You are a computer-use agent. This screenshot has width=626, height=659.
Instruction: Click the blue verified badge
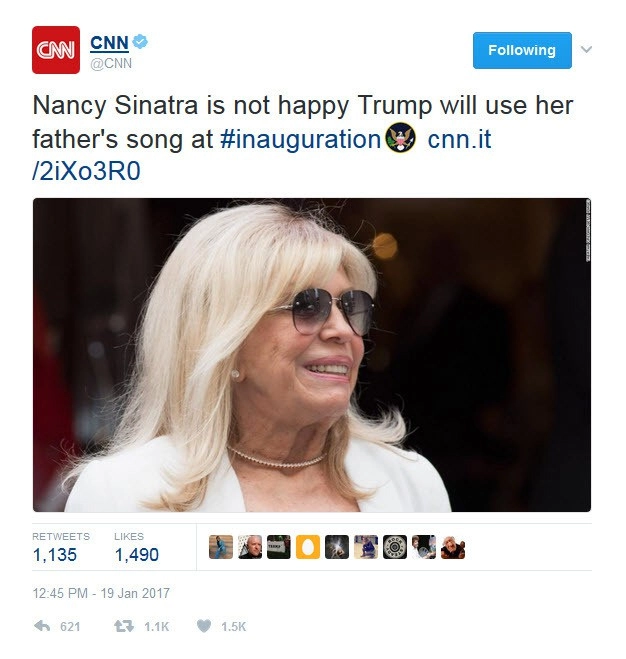coord(143,42)
